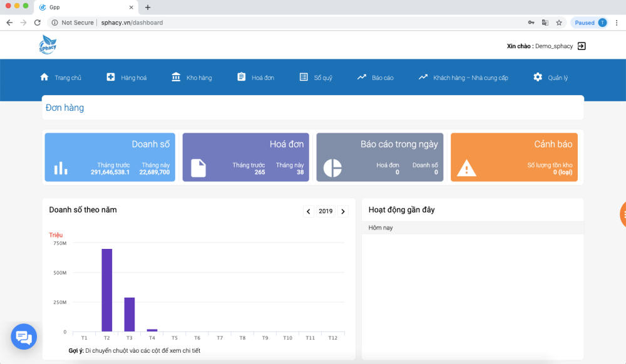The image size is (626, 364).
Task: Click the orange side menu button
Action: click(x=623, y=215)
